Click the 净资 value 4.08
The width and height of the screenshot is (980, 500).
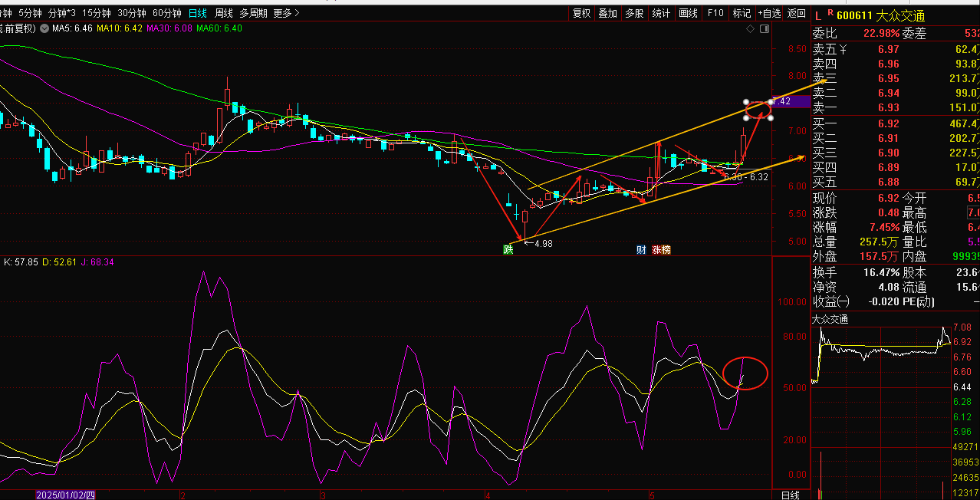pos(888,288)
